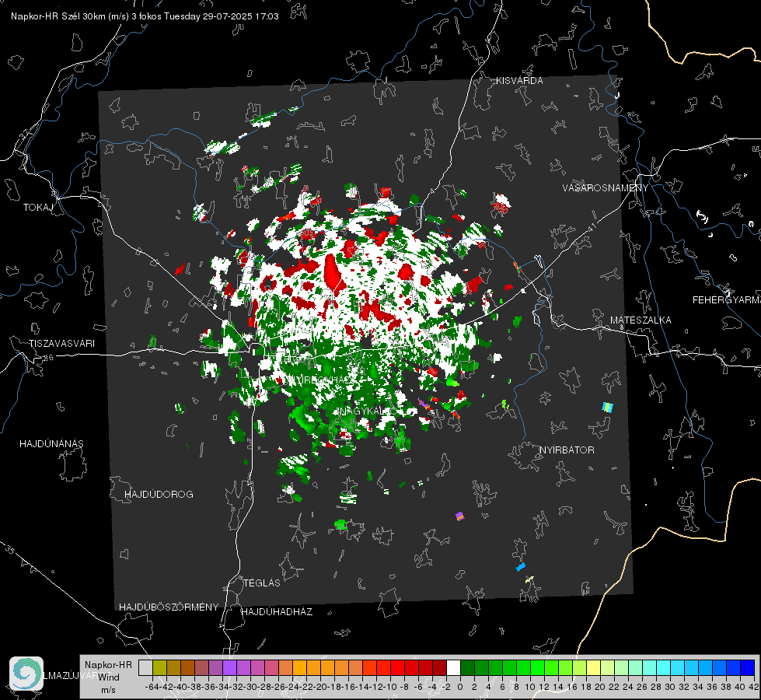Click the MÁTÉSZALKA town label
761x700 pixels.
(641, 320)
